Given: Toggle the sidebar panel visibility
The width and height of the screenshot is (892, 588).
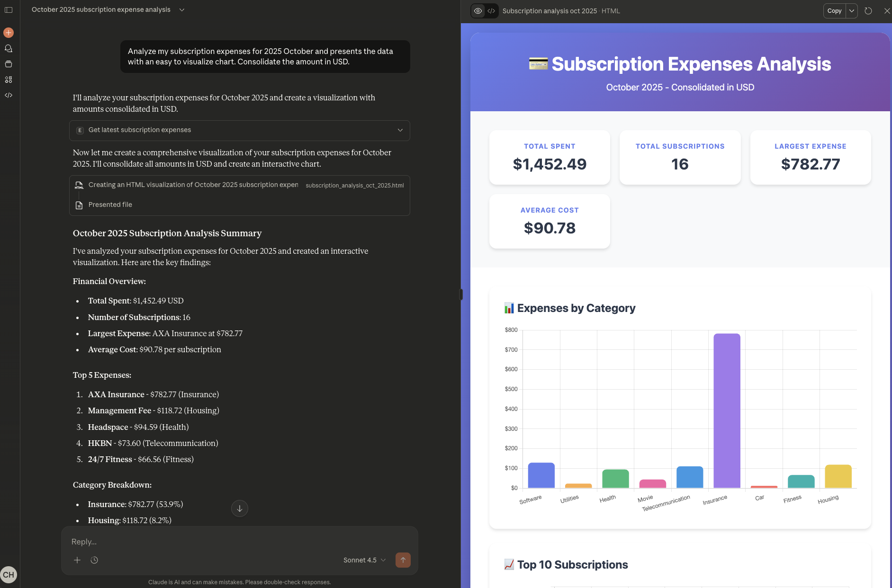Looking at the screenshot, I should (9, 10).
